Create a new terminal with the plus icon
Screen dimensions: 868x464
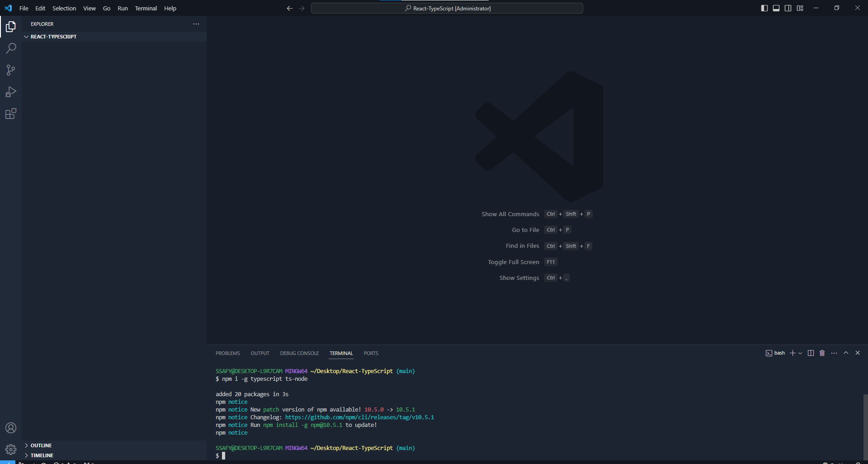(793, 353)
